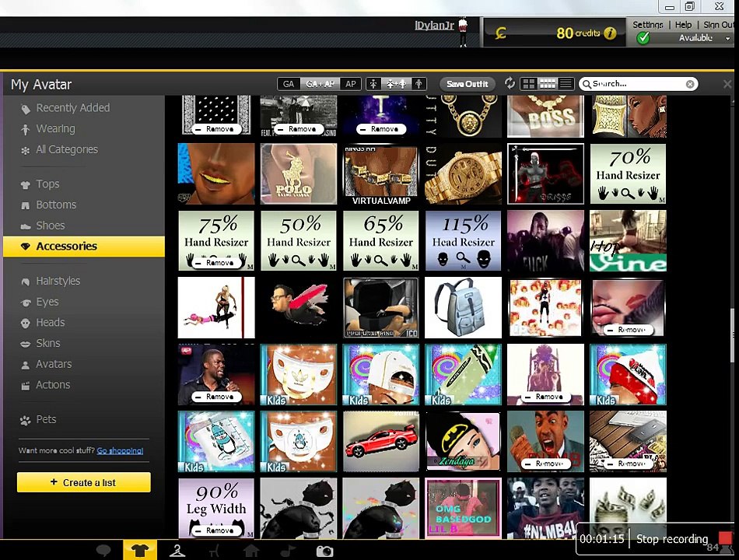Open Eyes category
The height and width of the screenshot is (560, 739).
tap(47, 302)
